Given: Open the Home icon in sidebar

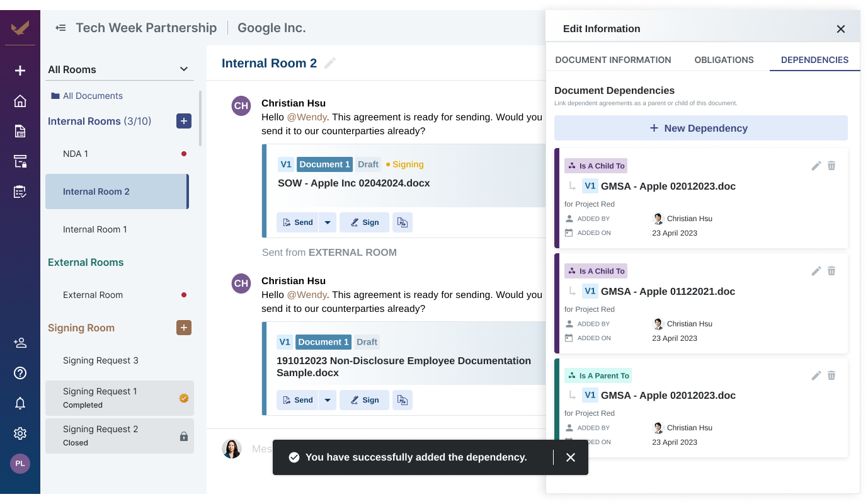Looking at the screenshot, I should pos(20,101).
